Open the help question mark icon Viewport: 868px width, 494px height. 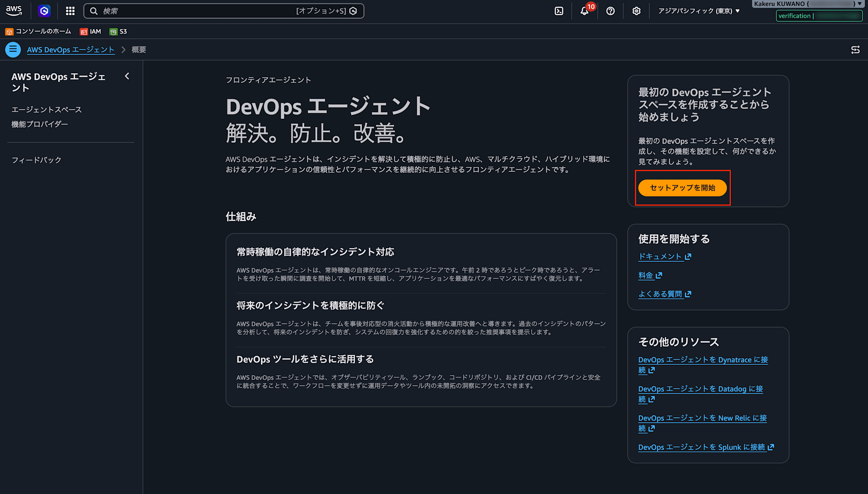[x=610, y=11]
